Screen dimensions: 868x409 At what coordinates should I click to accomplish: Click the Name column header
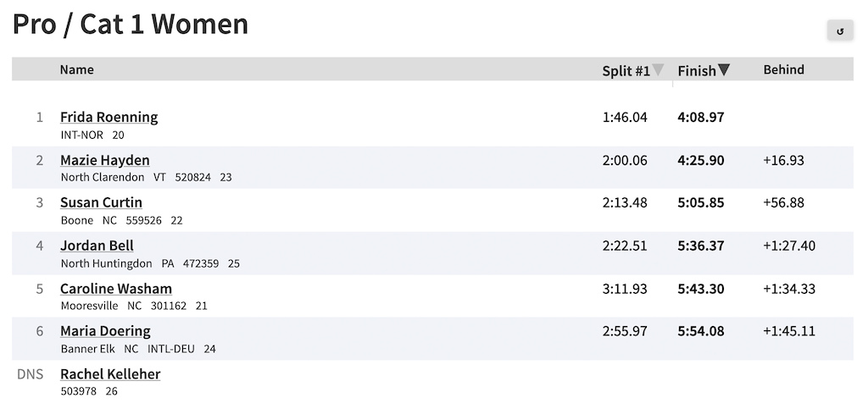77,69
